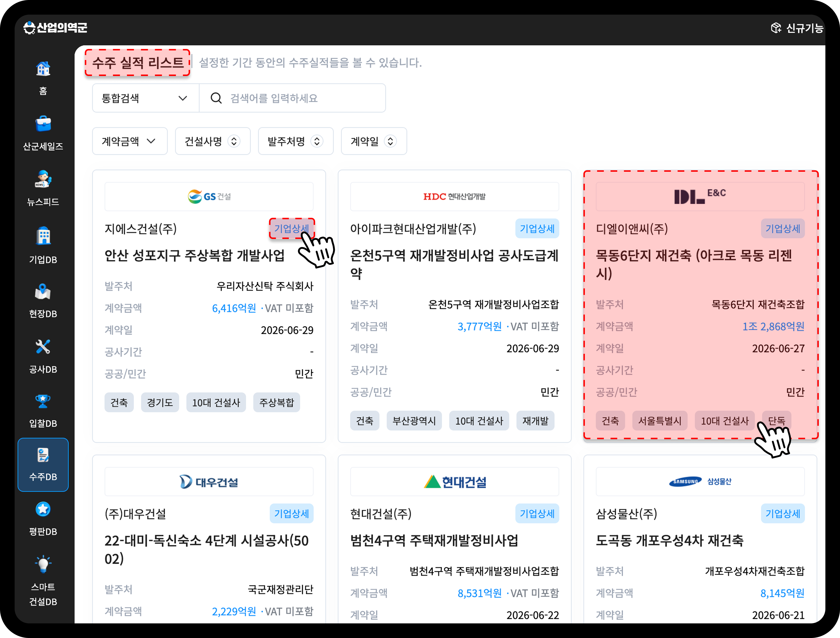The image size is (840, 638).
Task: Click 지에스건설(주) company name
Action: (141, 229)
